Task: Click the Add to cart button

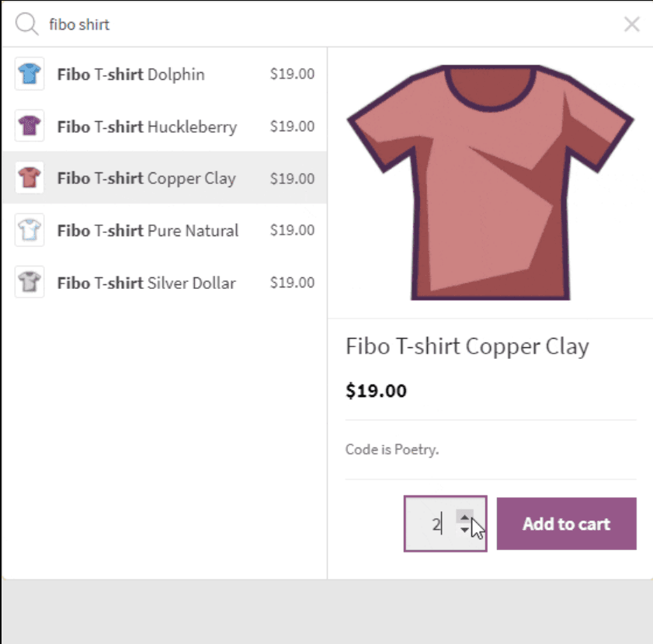Action: [x=566, y=524]
